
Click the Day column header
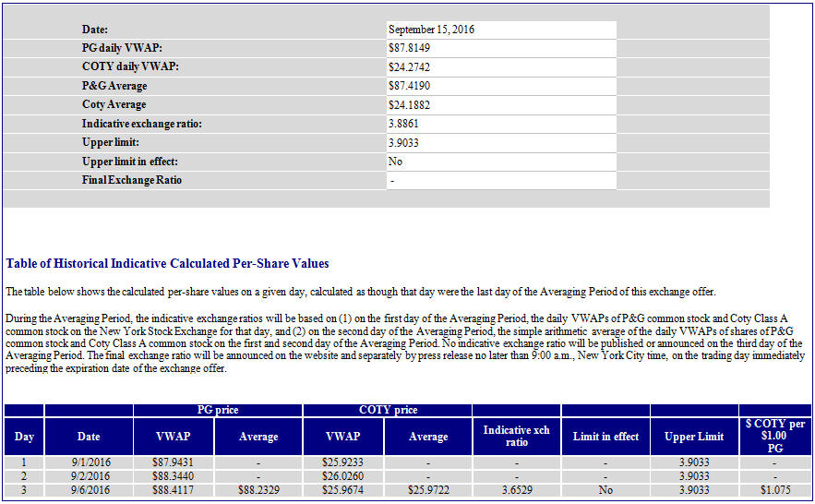[x=23, y=437]
